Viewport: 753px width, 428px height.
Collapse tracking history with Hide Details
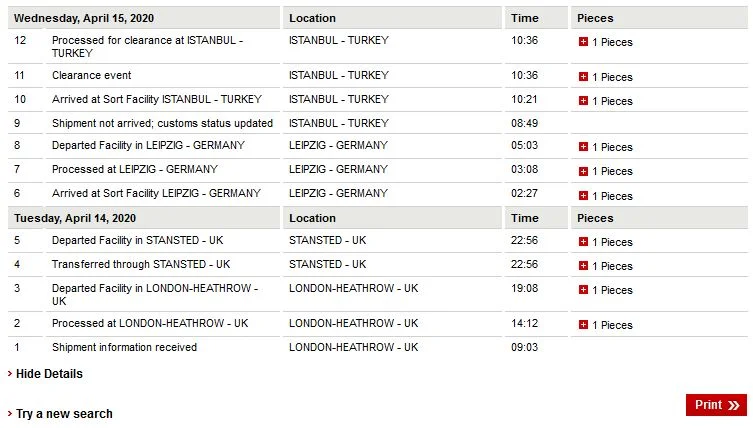49,374
